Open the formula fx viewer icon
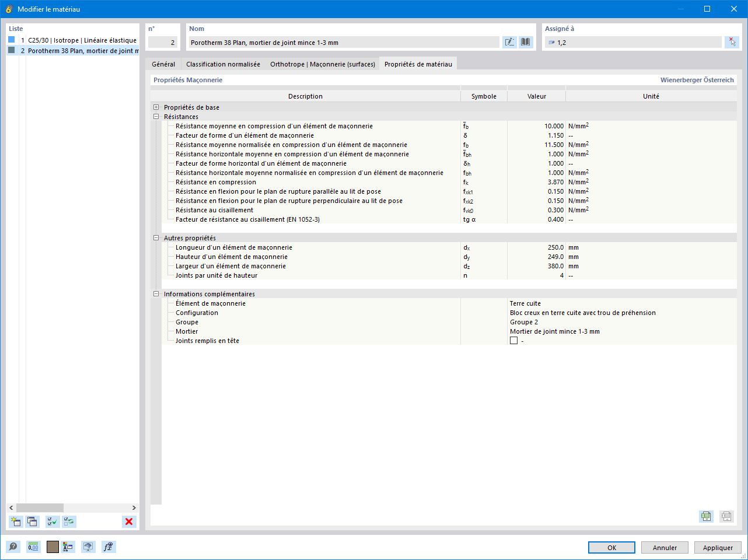 point(109,547)
